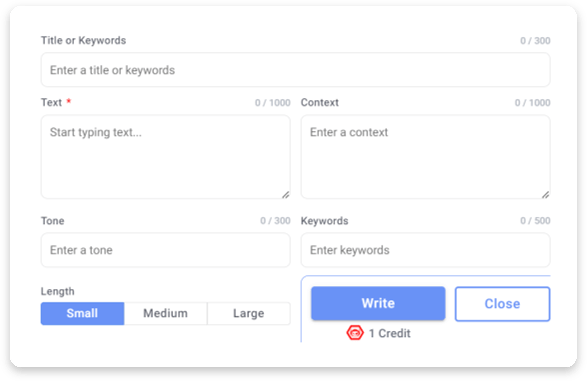
Task: Click the Context box resize handle
Action: pos(545,195)
